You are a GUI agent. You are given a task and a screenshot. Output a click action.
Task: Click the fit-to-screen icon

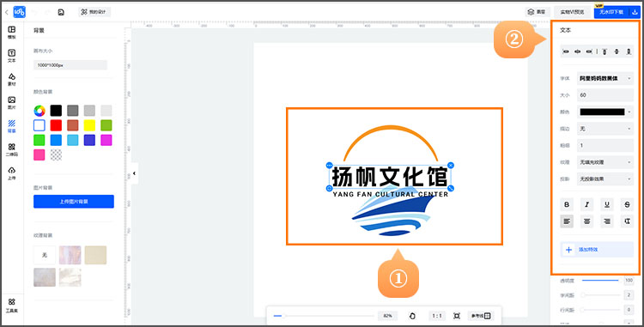(457, 316)
